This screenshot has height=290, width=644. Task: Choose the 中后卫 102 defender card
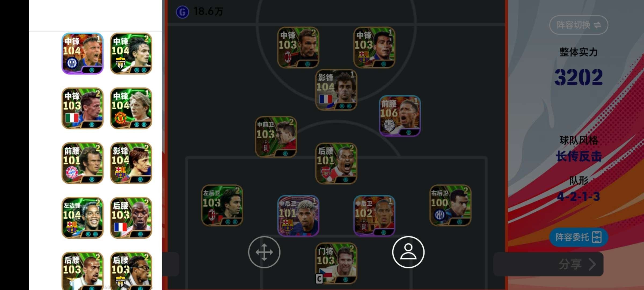tap(374, 216)
